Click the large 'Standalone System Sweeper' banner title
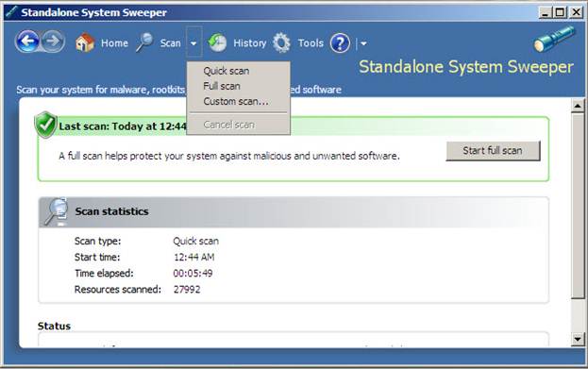This screenshot has height=369, width=588. (x=466, y=67)
